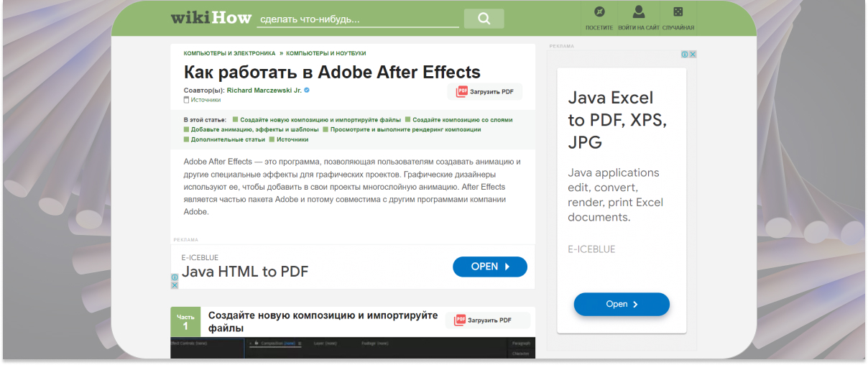Click the search magnifier button

pos(484,19)
